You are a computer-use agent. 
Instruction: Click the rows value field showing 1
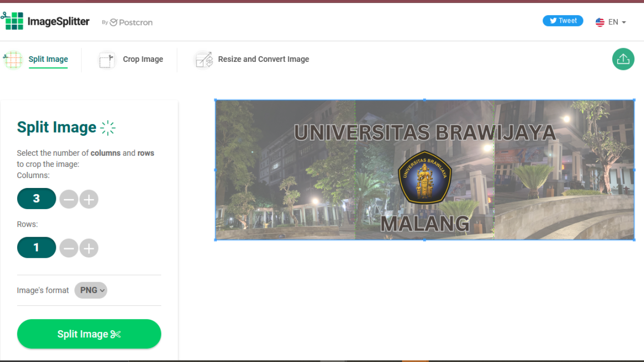click(36, 247)
